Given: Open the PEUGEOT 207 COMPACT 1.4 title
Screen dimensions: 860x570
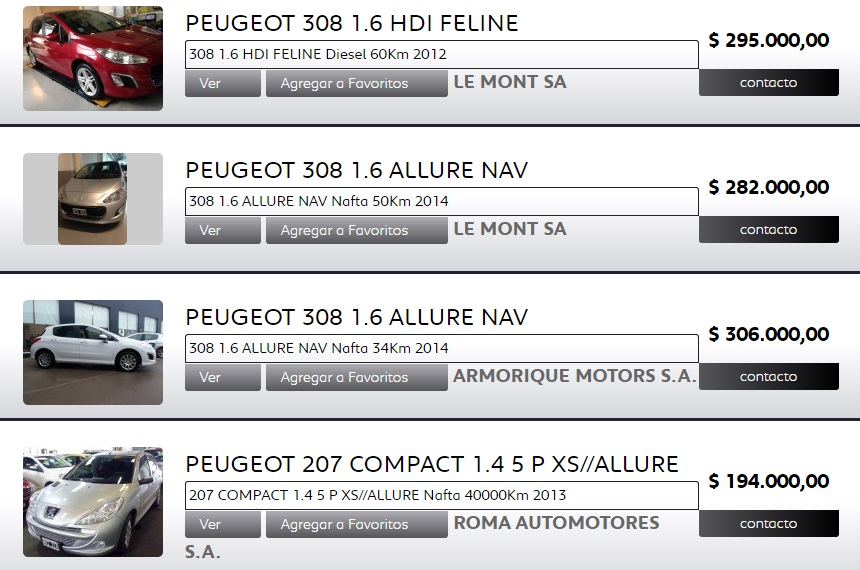Looking at the screenshot, I should tap(432, 464).
